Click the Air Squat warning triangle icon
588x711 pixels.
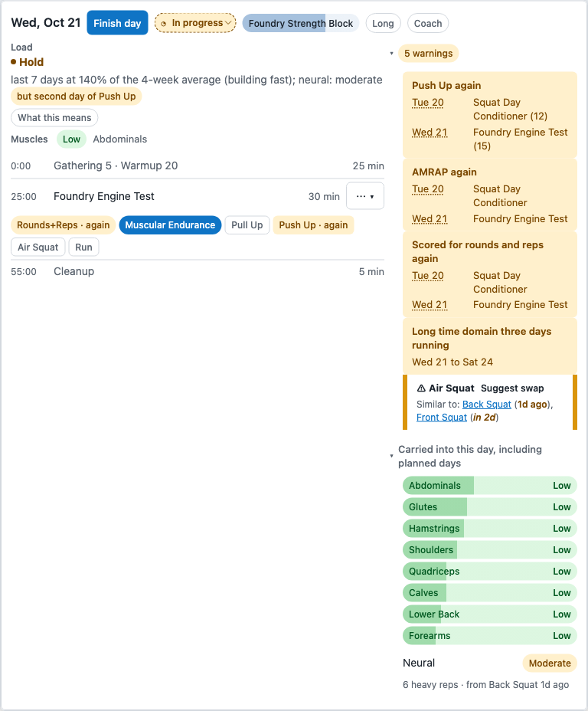tap(421, 388)
